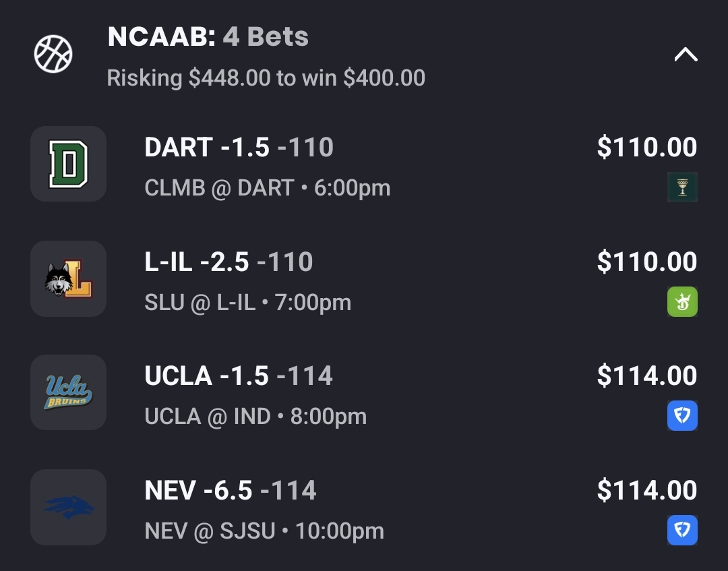The width and height of the screenshot is (728, 571).
Task: Tap the Dartmouth team logo
Action: (x=68, y=164)
